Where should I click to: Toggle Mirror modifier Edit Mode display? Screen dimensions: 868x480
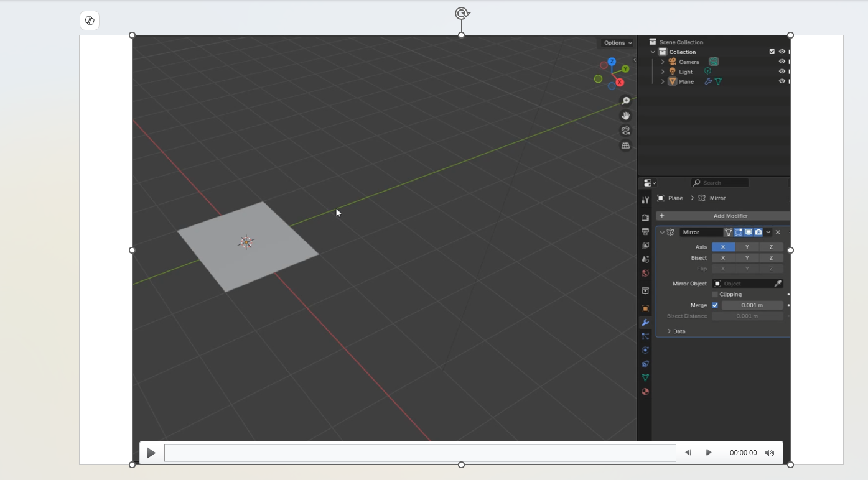738,232
